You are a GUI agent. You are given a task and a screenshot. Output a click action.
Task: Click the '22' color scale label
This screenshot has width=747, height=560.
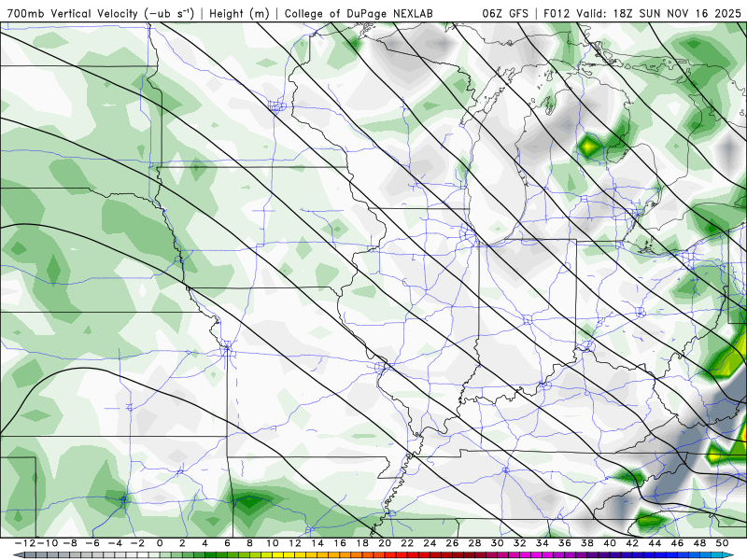pos(407,543)
